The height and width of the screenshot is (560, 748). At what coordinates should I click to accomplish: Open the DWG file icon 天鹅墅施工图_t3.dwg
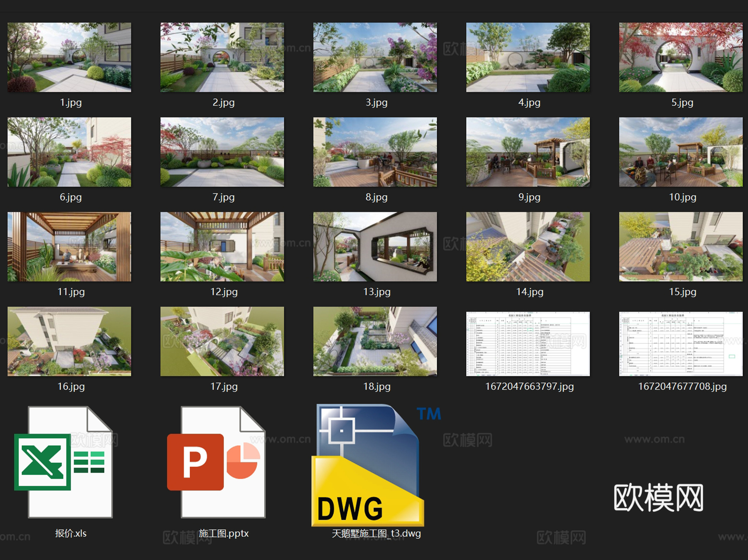pos(368,465)
